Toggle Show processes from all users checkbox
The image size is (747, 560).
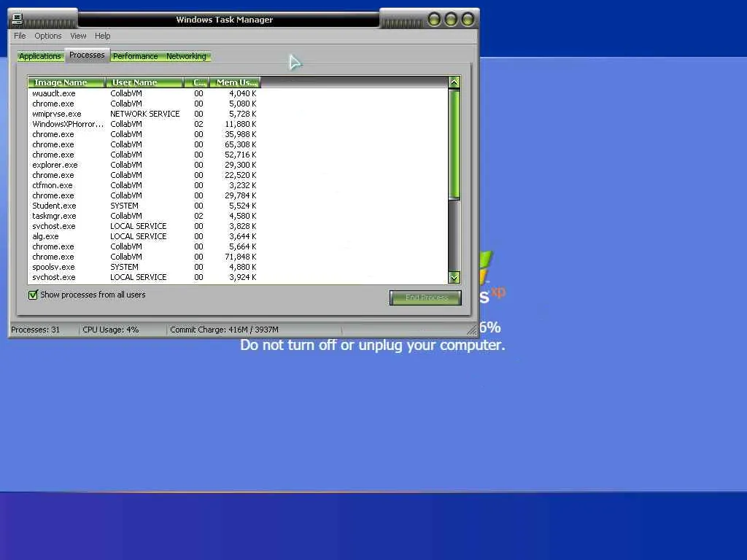pos(33,295)
